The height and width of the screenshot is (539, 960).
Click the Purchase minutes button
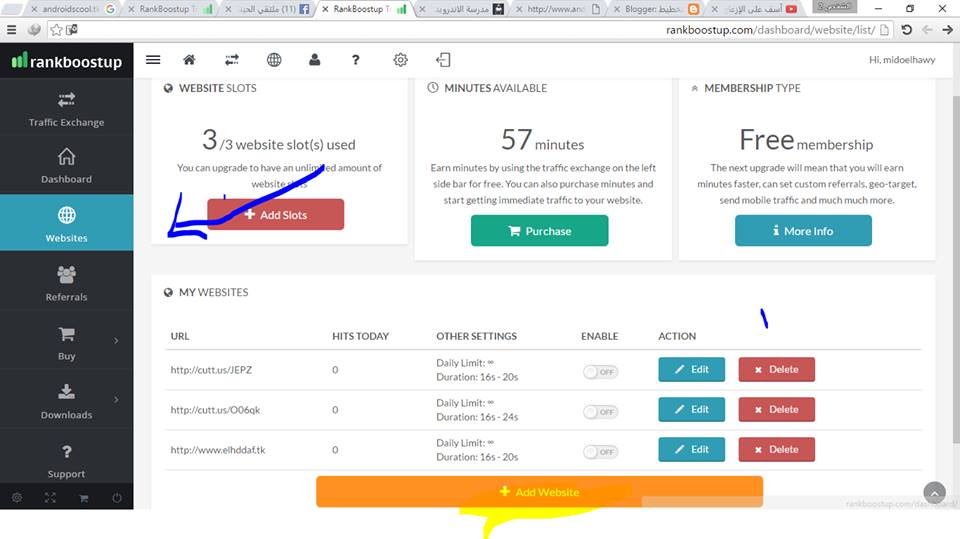539,231
